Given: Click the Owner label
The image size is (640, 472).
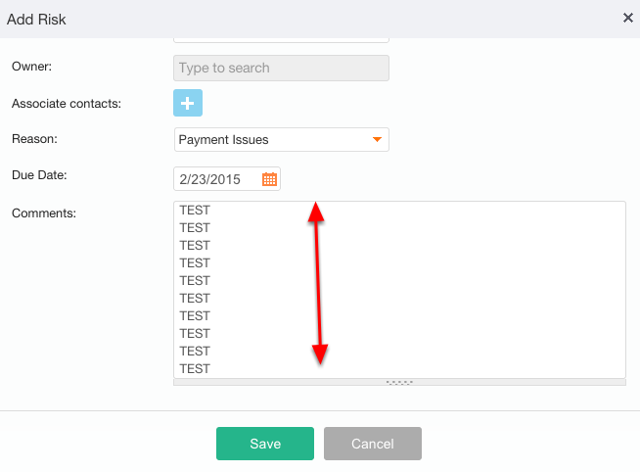Looking at the screenshot, I should [x=32, y=66].
